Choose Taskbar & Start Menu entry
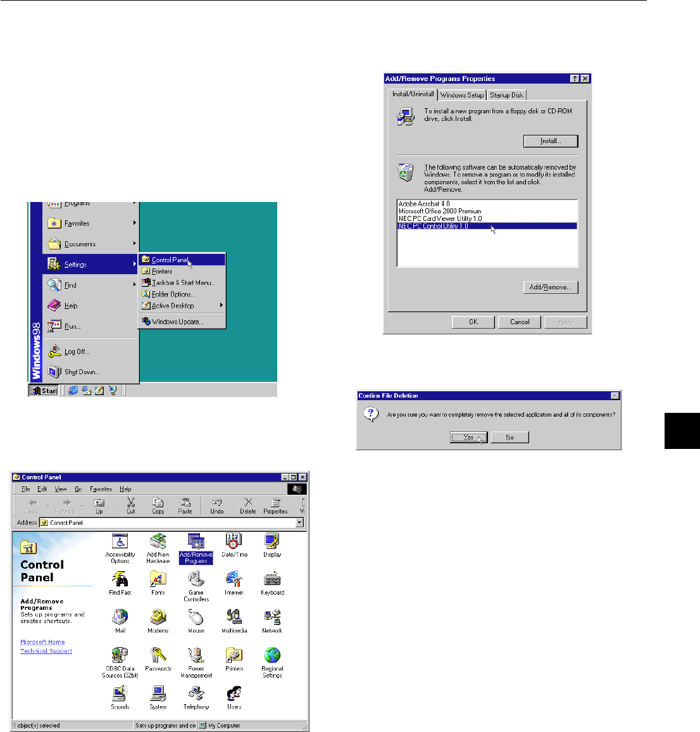This screenshot has height=732, width=700. tap(182, 283)
